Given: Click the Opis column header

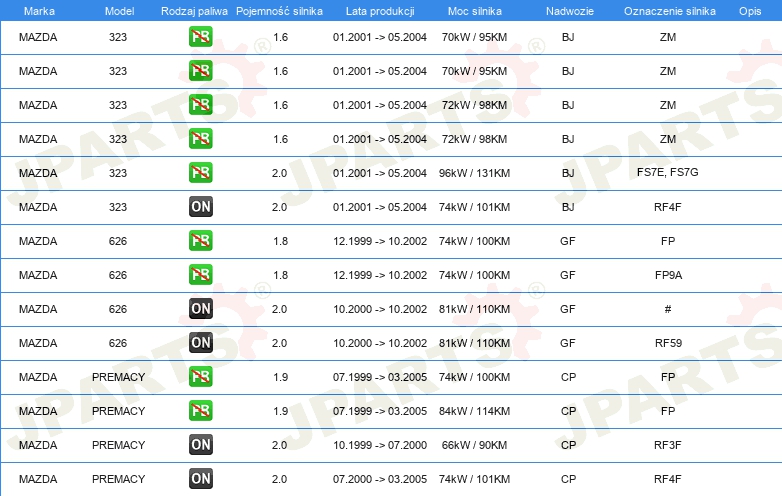Looking at the screenshot, I should pyautogui.click(x=750, y=11).
